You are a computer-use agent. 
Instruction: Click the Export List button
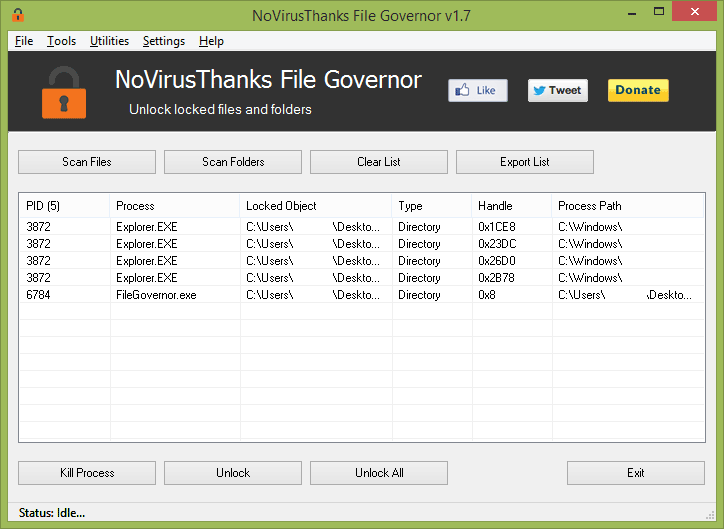pos(525,162)
